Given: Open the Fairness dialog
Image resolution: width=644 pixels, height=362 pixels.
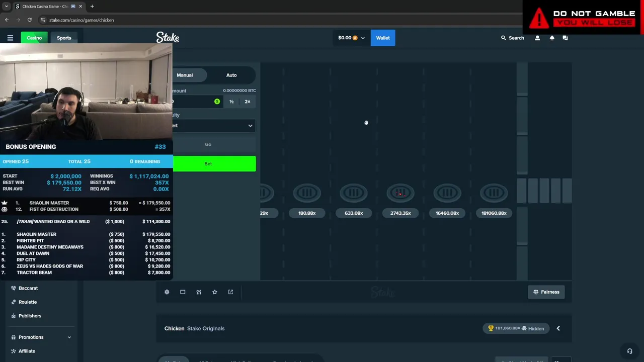Looking at the screenshot, I should [x=546, y=292].
